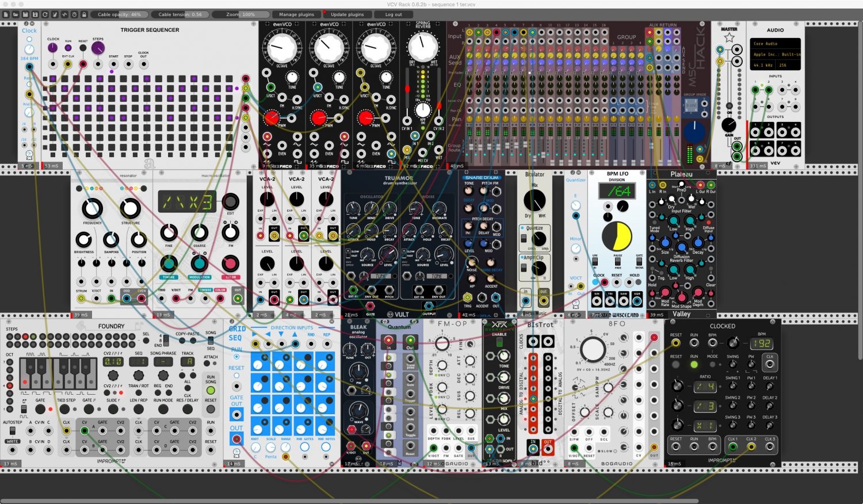
Task: Click the Update plugins button
Action: [347, 14]
